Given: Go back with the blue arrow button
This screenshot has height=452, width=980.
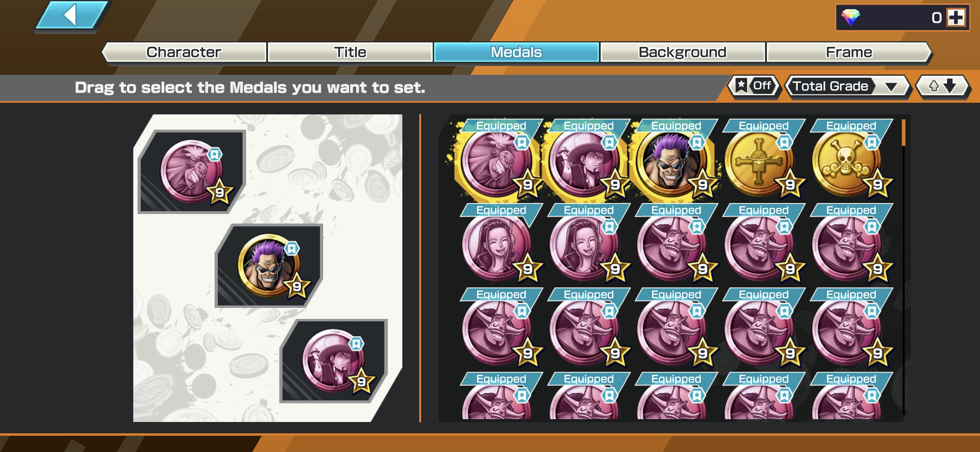Looking at the screenshot, I should [71, 15].
